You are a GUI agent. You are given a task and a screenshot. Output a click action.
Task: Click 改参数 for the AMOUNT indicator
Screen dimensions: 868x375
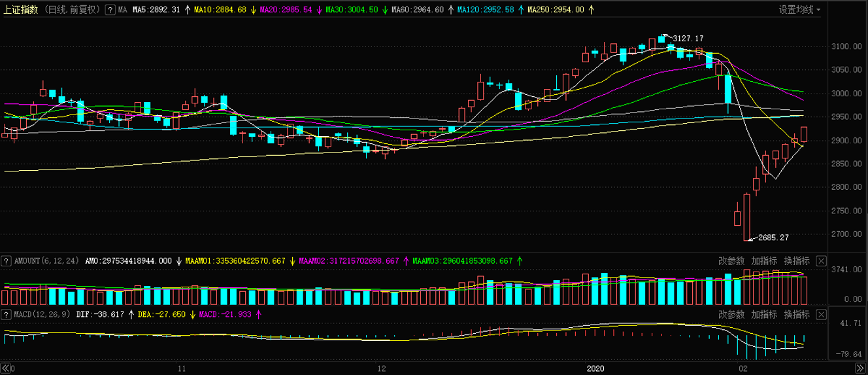731,260
